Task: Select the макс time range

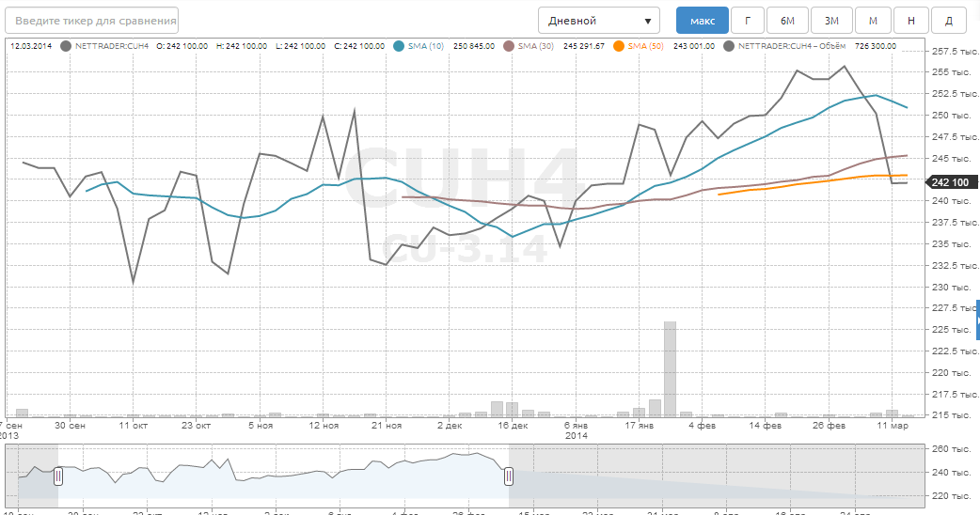Action: pos(702,20)
